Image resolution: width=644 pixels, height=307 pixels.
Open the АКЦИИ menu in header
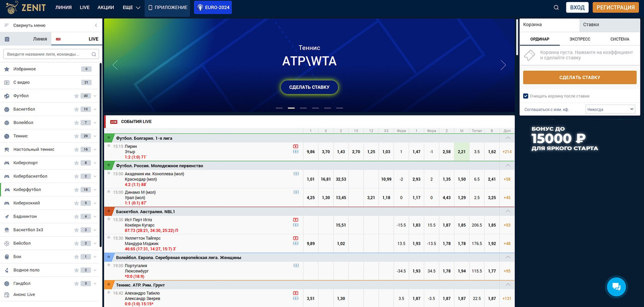pyautogui.click(x=106, y=8)
